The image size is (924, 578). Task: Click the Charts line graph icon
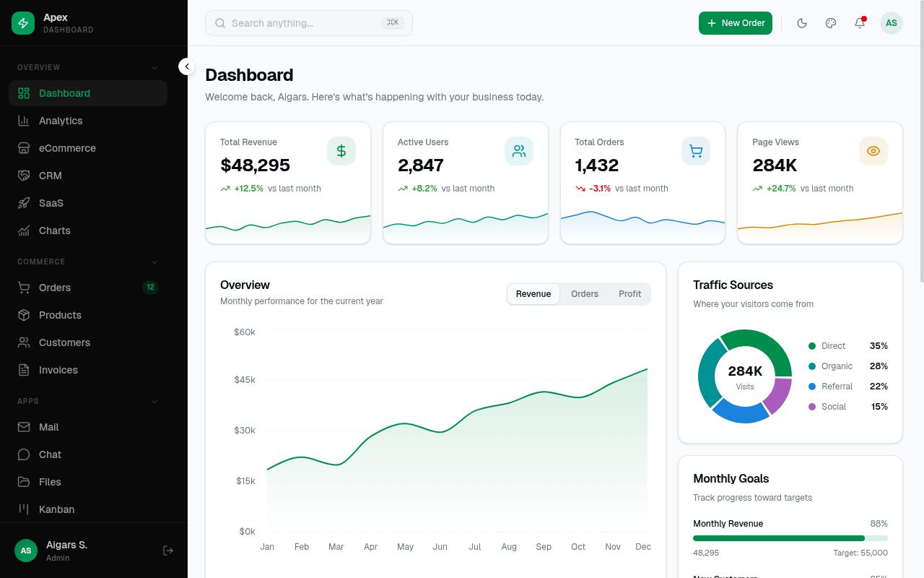click(24, 230)
